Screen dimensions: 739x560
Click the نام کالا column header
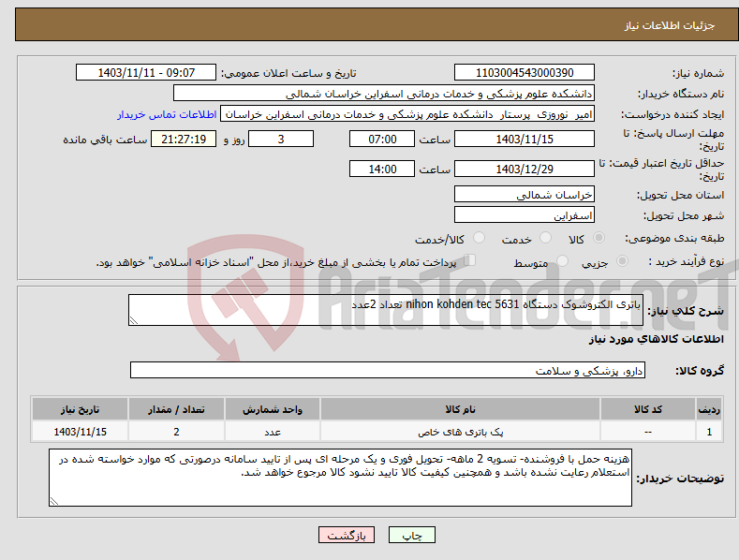(x=460, y=409)
